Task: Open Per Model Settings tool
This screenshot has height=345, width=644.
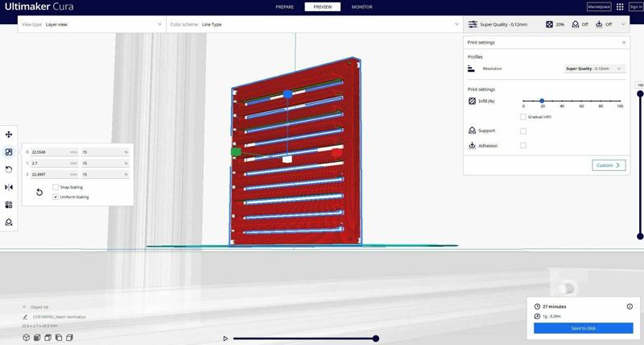Action: 9,205
